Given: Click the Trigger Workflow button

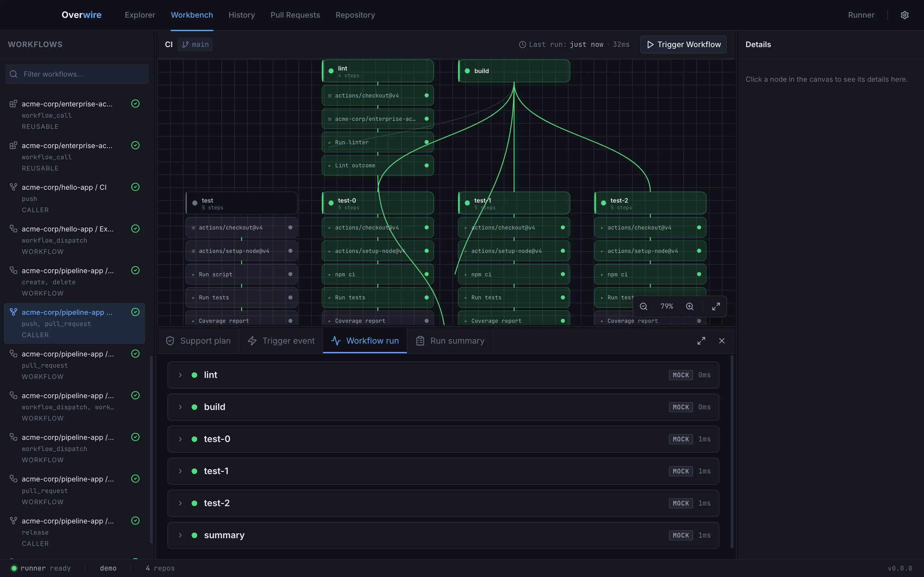Looking at the screenshot, I should point(683,45).
